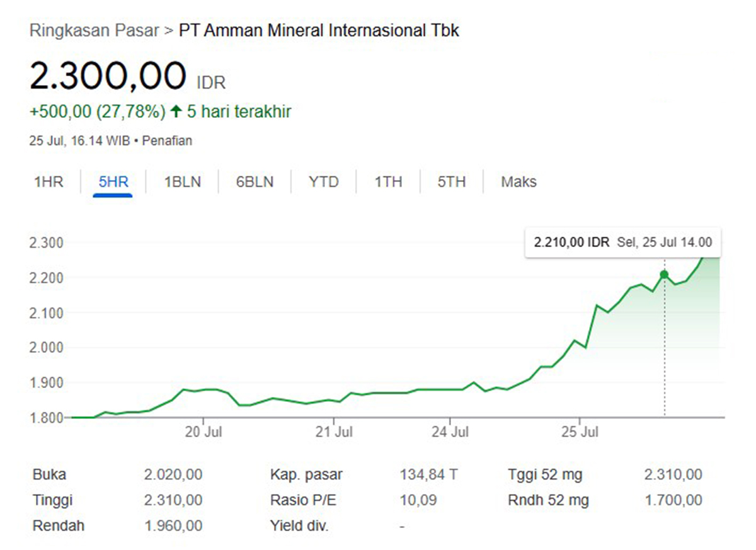Click the PT Amman Mineral Internasional Tbk title
The width and height of the screenshot is (756, 550).
tap(319, 30)
